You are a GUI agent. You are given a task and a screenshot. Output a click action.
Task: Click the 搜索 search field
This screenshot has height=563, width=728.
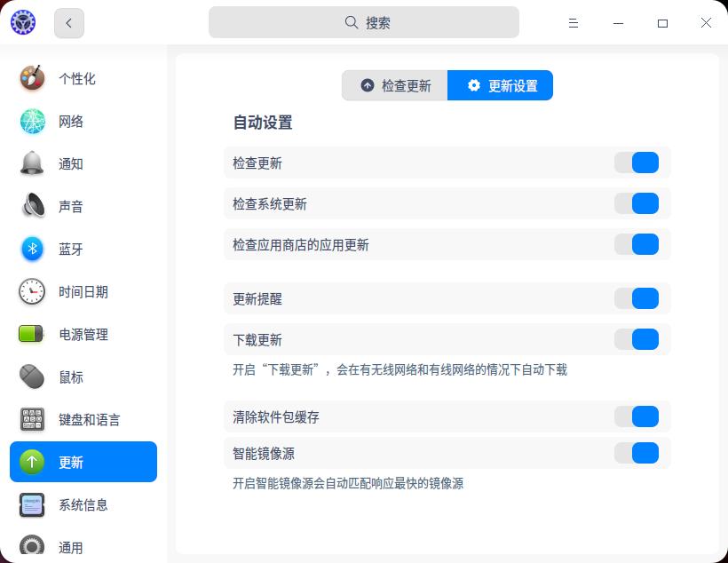[364, 22]
